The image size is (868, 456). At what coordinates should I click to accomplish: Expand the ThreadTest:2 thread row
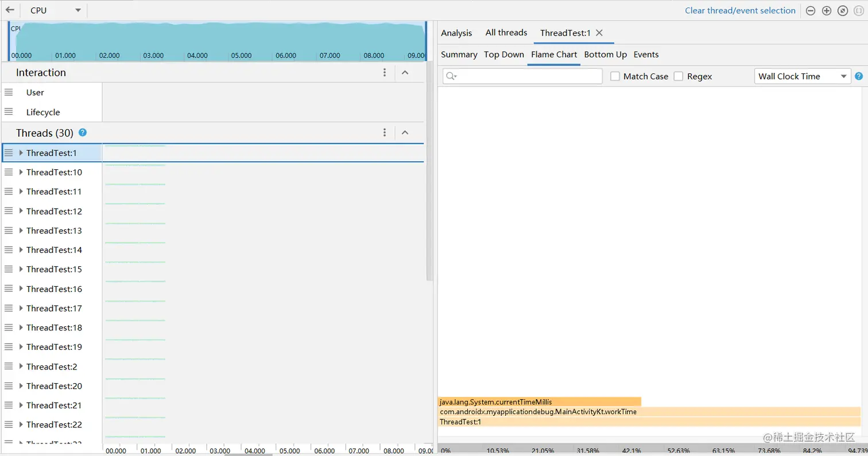21,367
